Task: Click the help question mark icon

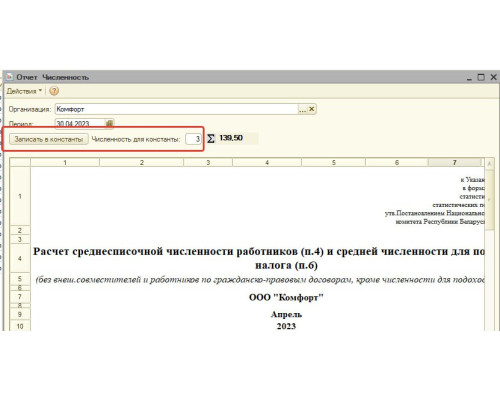Action: 54,91
